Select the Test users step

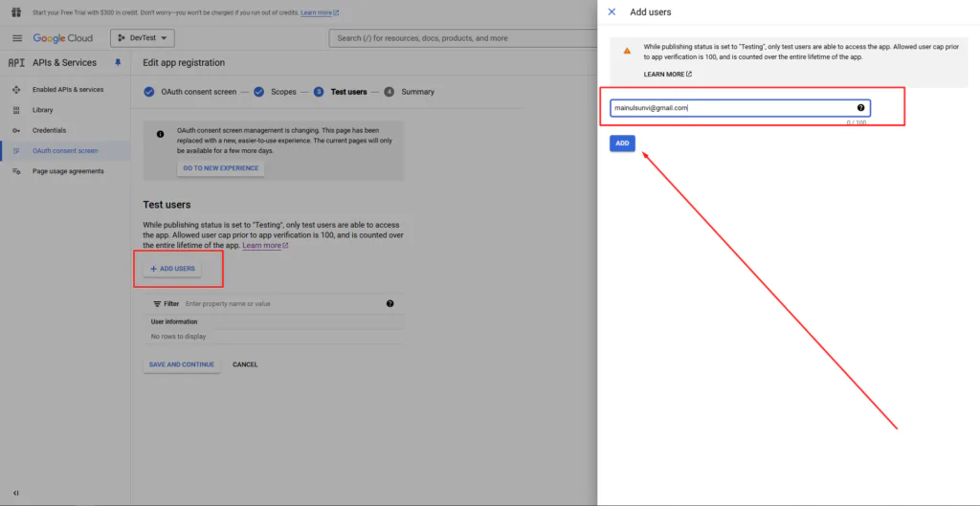pyautogui.click(x=348, y=92)
